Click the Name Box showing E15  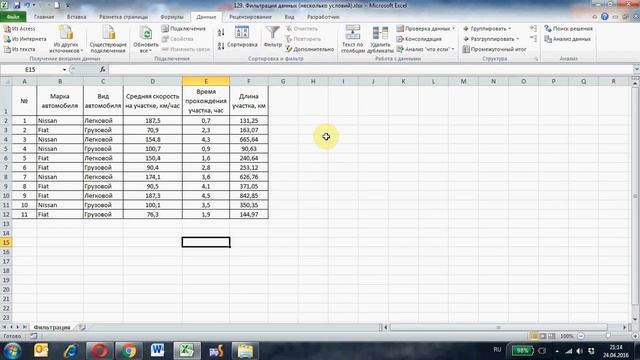coord(31,70)
